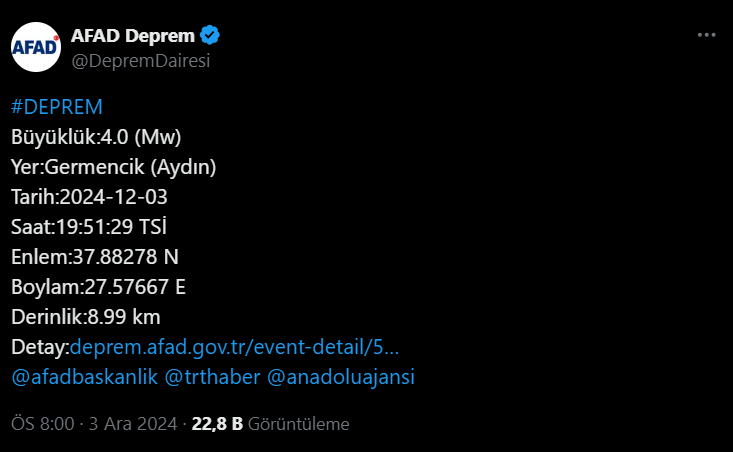Click the Enlem:37.88278 N line

(x=95, y=256)
